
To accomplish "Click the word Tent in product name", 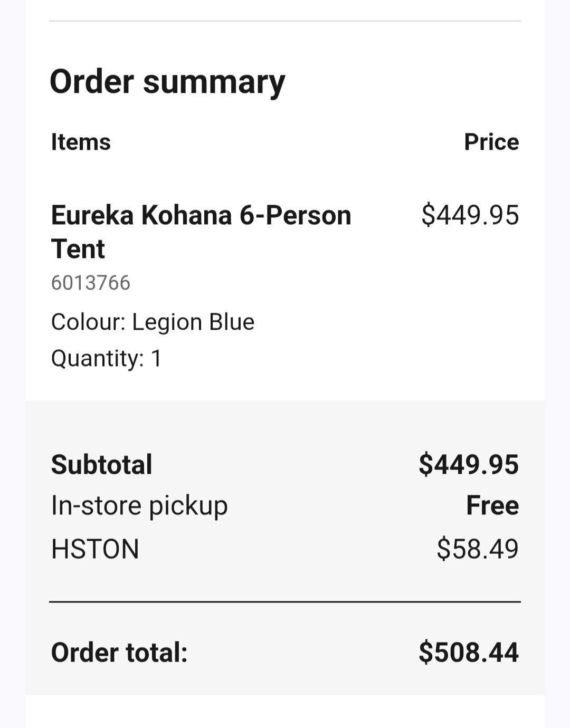I will (78, 249).
